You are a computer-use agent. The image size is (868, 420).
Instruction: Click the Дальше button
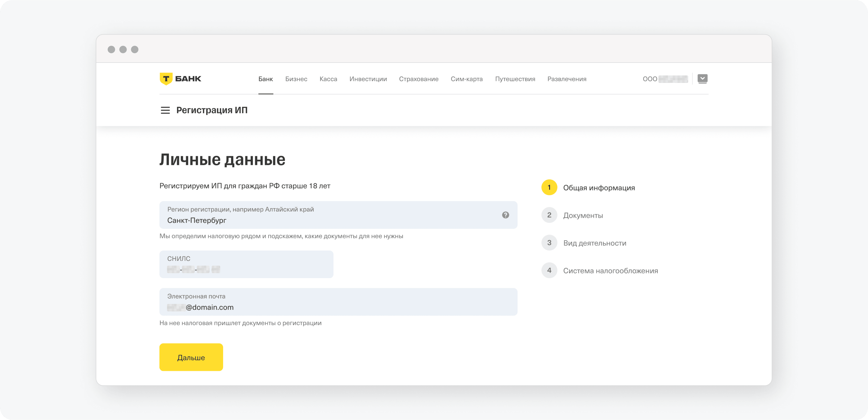[x=191, y=357]
